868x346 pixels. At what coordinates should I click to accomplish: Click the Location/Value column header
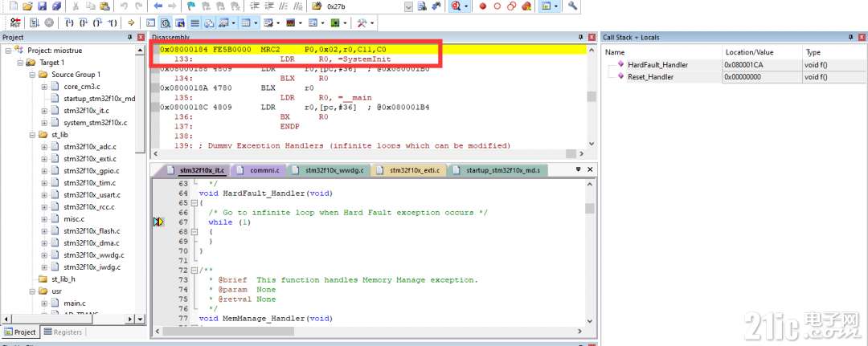762,52
